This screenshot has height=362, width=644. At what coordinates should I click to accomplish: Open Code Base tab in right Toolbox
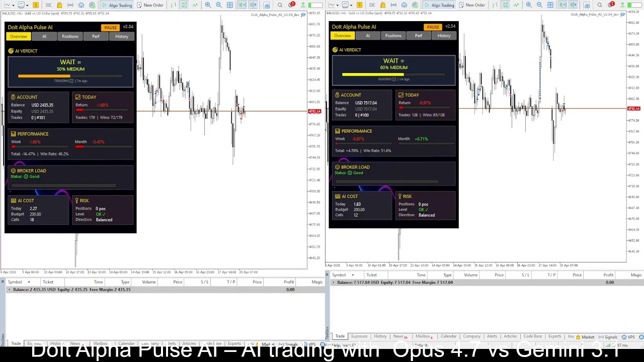coord(532,336)
